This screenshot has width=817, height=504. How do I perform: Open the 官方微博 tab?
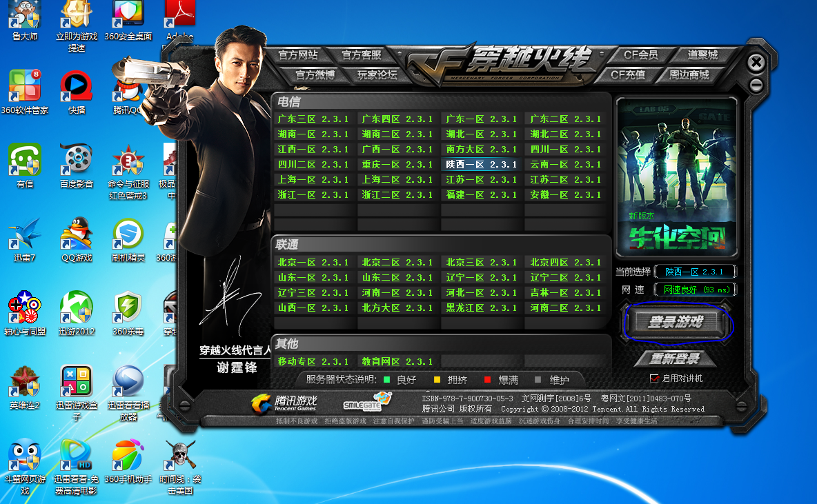point(315,74)
